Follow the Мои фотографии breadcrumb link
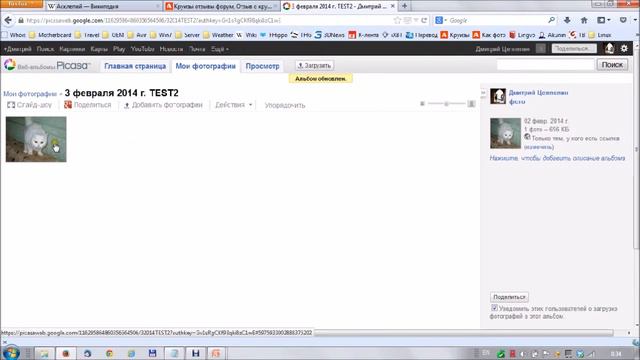Image resolution: width=640 pixels, height=360 pixels. (x=30, y=94)
